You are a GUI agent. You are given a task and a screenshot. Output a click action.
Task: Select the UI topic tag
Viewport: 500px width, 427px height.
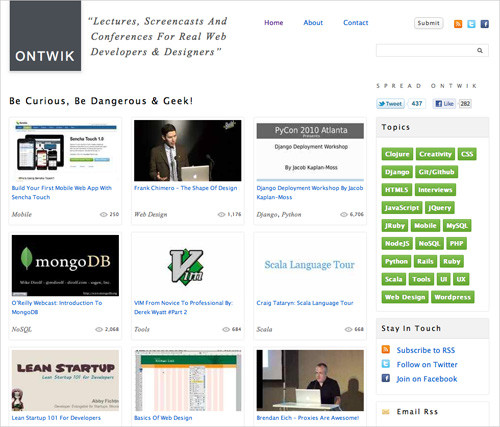click(x=444, y=279)
